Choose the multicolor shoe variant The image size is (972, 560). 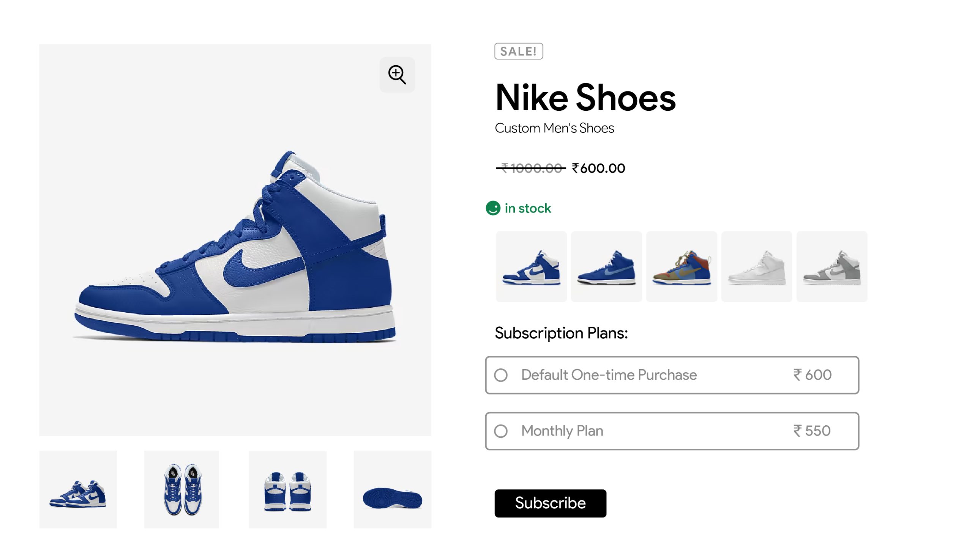(x=682, y=267)
